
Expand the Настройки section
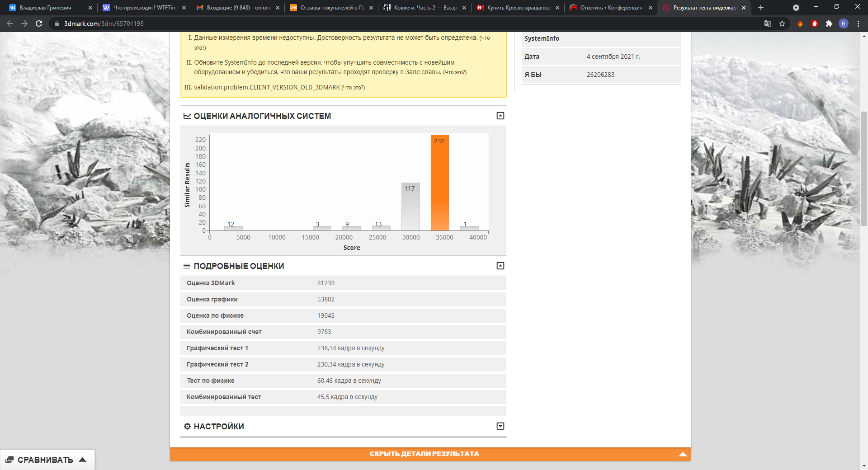pyautogui.click(x=500, y=426)
